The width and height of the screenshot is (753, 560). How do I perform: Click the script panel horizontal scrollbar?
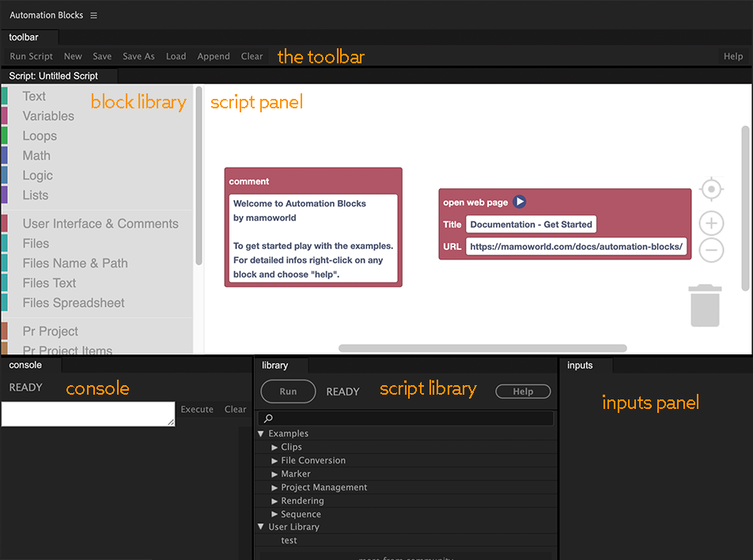point(482,348)
